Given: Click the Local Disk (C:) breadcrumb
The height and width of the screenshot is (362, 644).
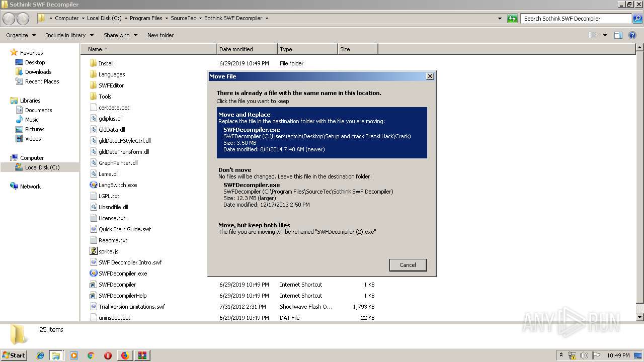Looking at the screenshot, I should click(x=104, y=18).
